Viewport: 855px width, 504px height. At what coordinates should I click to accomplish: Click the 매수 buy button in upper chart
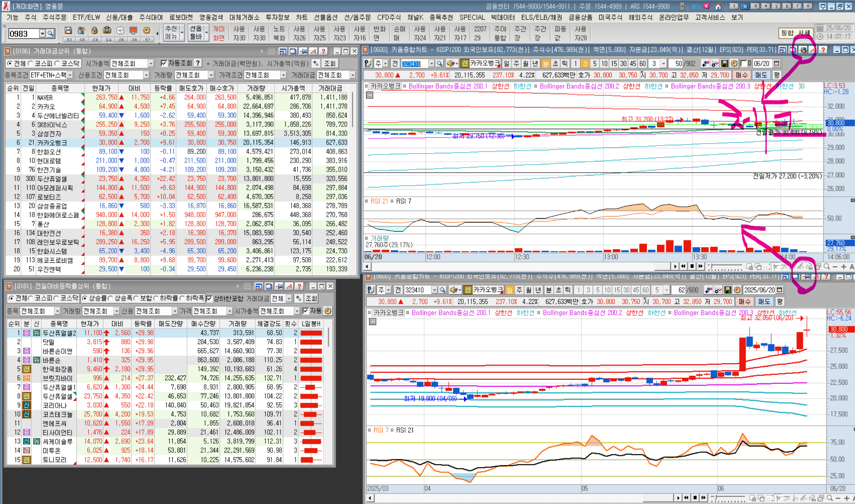point(742,75)
